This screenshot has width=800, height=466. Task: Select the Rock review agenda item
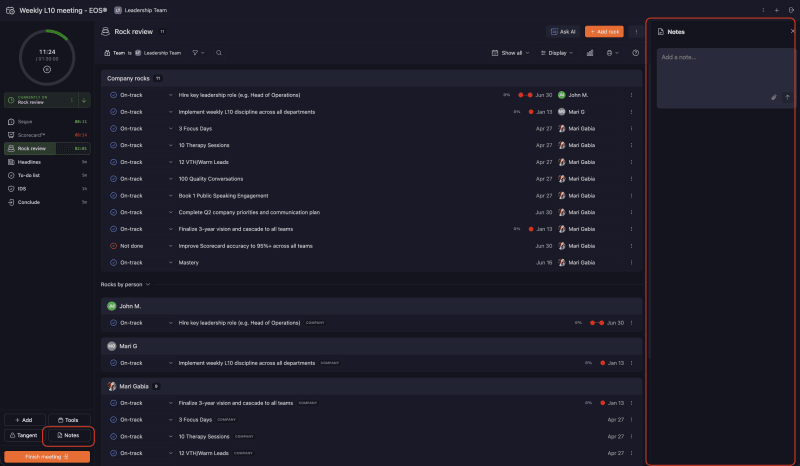coord(47,149)
